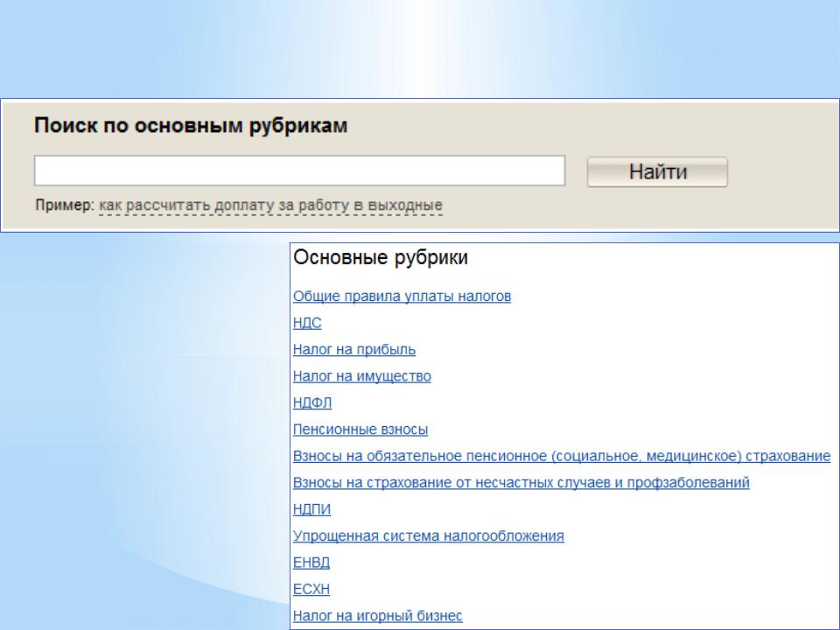Open Налог на имущество link

coord(362,376)
